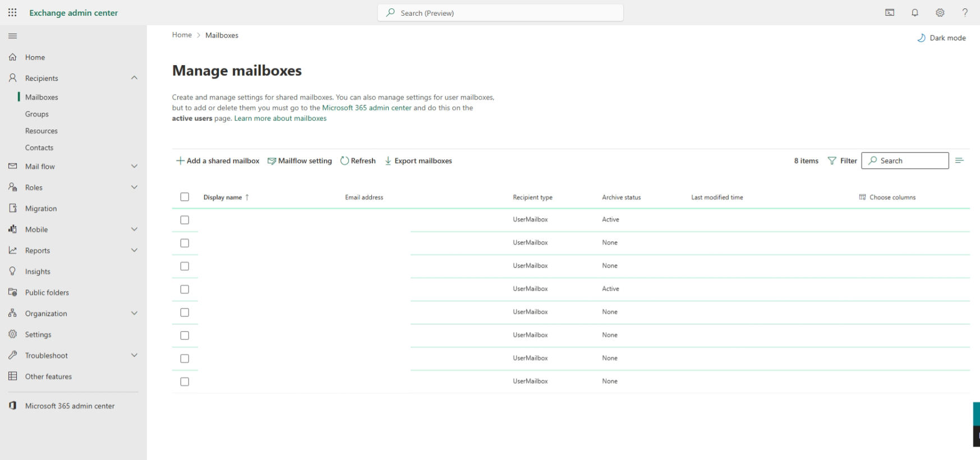Expand the Troubleshoot section chevron
The height and width of the screenshot is (460, 980).
pyautogui.click(x=134, y=355)
